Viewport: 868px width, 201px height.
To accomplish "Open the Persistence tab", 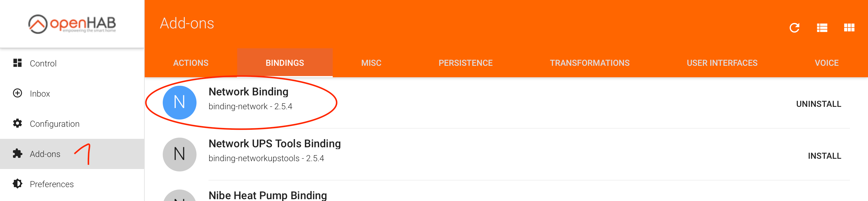I will pyautogui.click(x=465, y=63).
